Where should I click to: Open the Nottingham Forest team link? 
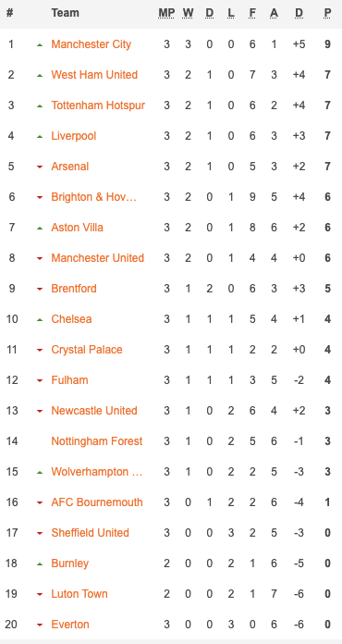pyautogui.click(x=97, y=441)
